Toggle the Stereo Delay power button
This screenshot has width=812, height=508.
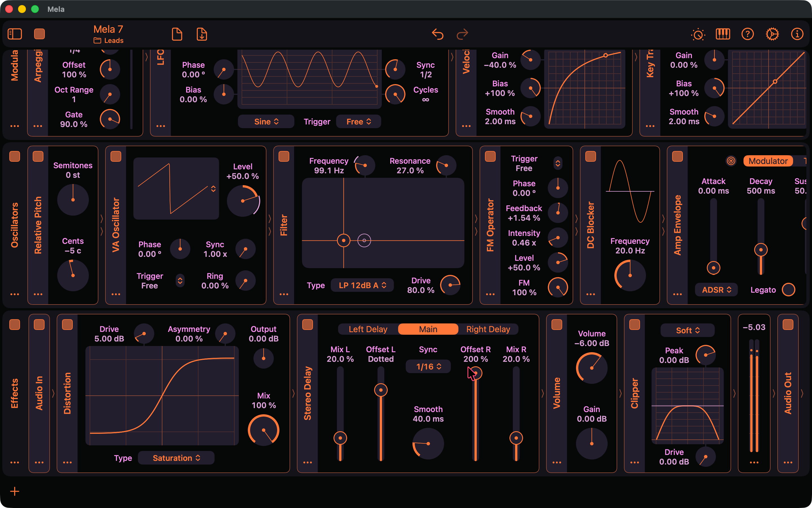tap(308, 325)
